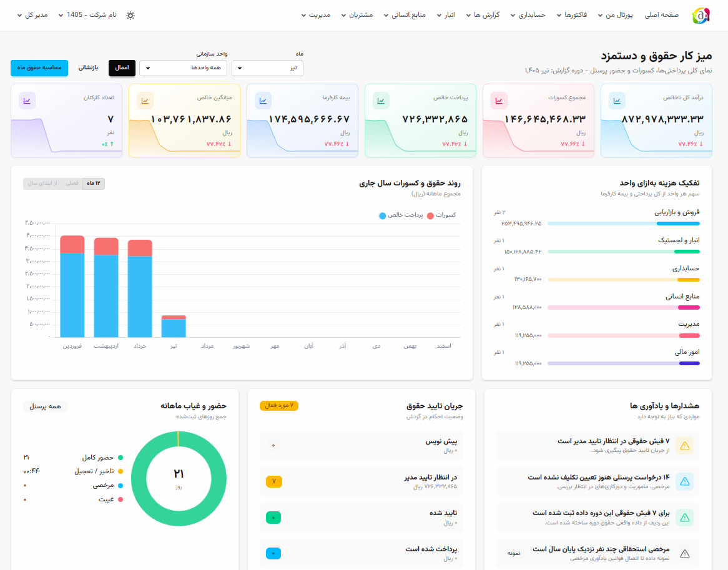Open the ماه dropdown showing تیر
The height and width of the screenshot is (570, 728).
267,68
